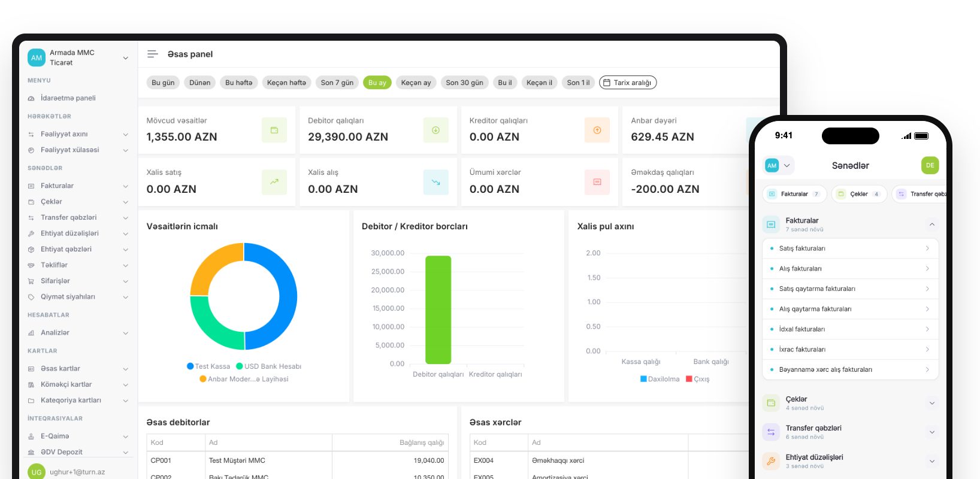Switch to the Çeklər tab on phone

coord(859,194)
